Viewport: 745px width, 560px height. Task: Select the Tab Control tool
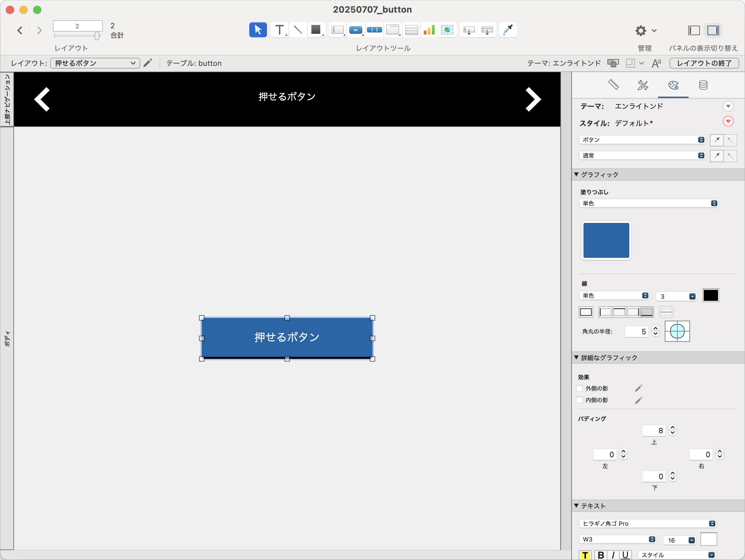point(393,30)
